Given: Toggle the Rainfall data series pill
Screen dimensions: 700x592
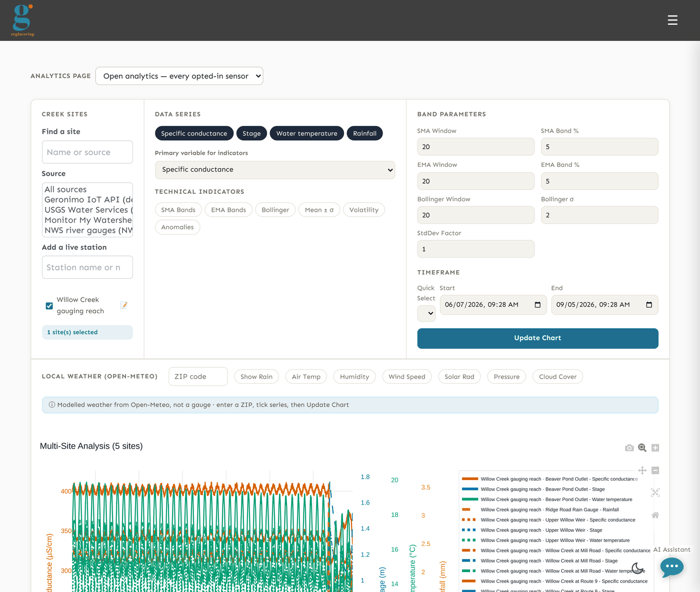Looking at the screenshot, I should click(365, 133).
